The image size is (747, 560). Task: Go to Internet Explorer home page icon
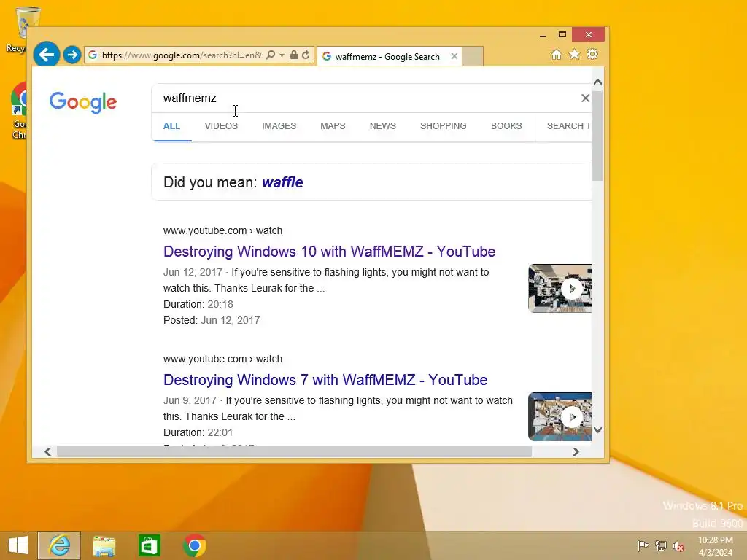point(557,54)
